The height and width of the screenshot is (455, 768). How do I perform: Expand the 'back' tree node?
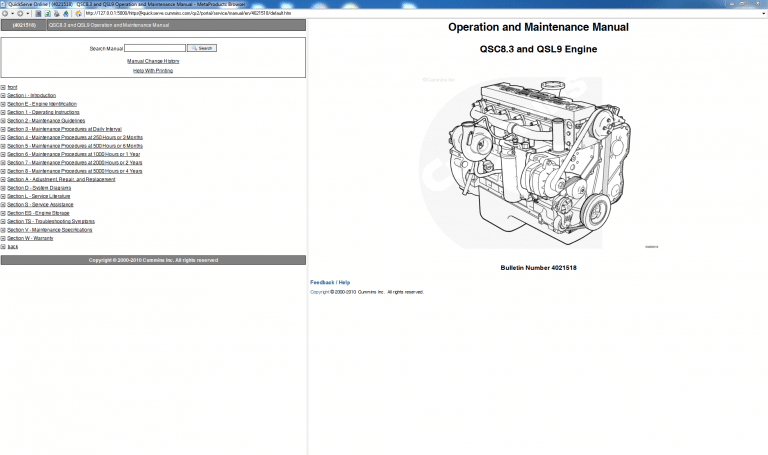coord(3,247)
